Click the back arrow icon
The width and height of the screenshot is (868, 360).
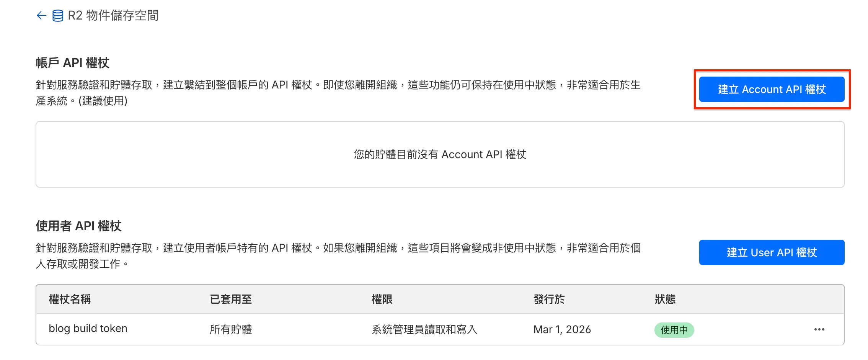pos(41,15)
